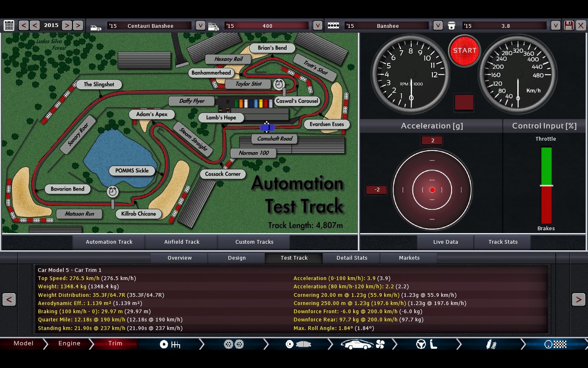Open the Markets tab

[x=409, y=258]
